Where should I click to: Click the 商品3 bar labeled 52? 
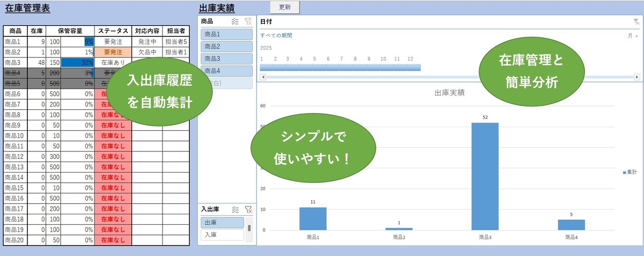point(485,176)
